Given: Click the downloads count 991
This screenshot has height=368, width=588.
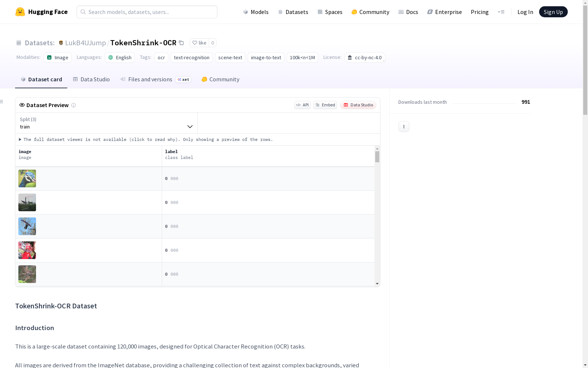Looking at the screenshot, I should [x=526, y=102].
